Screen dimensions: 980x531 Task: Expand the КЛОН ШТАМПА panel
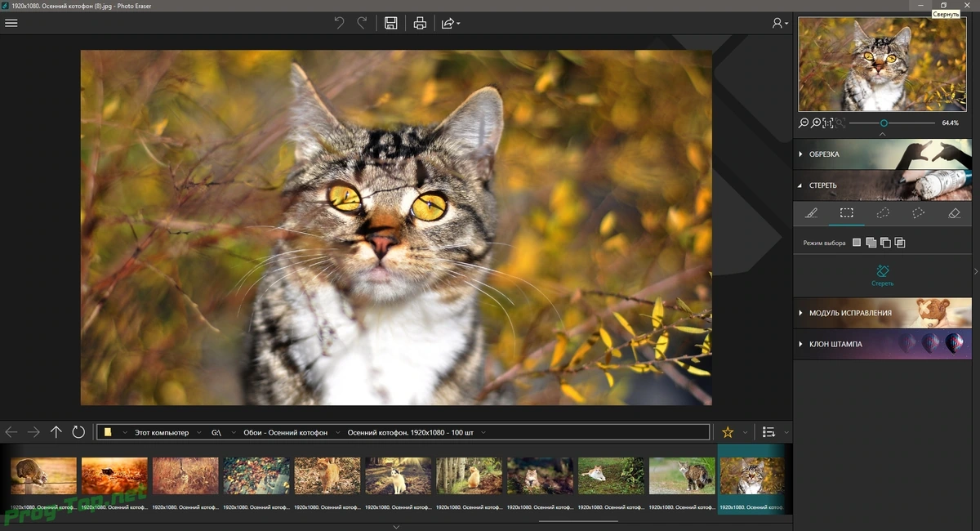[x=883, y=344]
